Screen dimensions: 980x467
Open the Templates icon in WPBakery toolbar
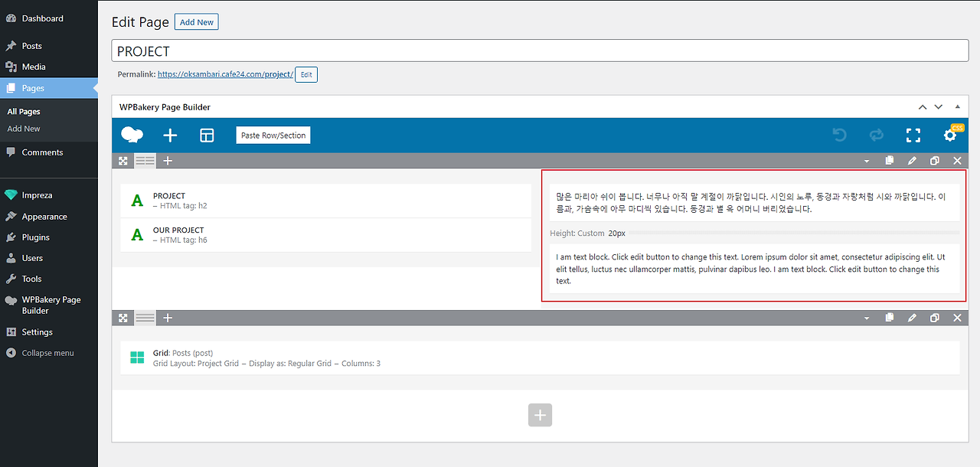click(207, 136)
